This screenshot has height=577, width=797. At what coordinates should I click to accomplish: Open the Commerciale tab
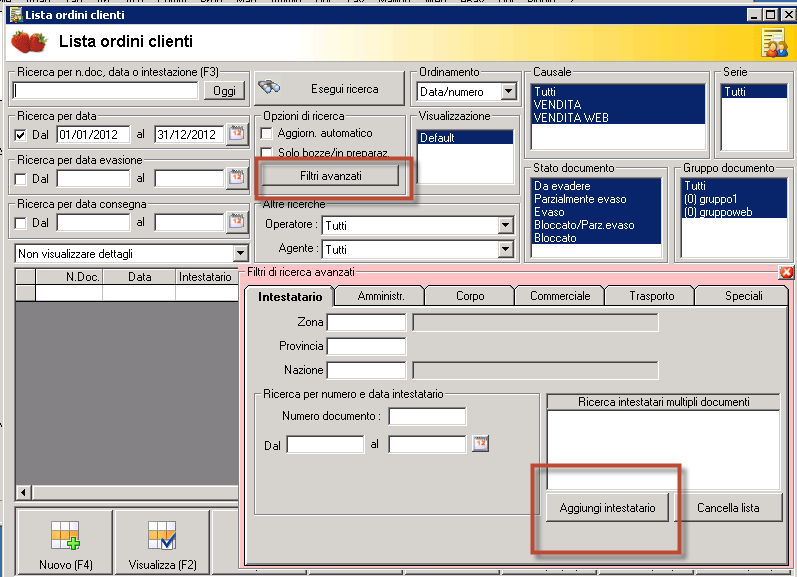[x=560, y=296]
